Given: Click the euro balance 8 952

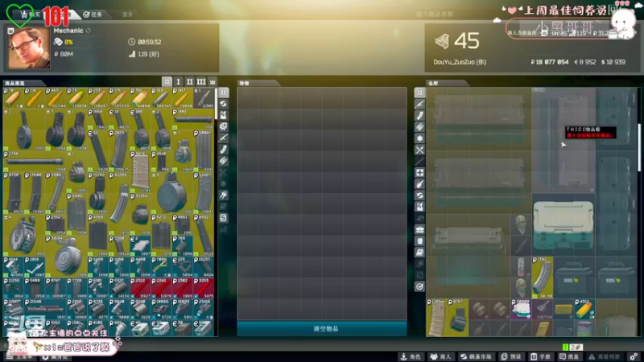Looking at the screenshot, I should (x=585, y=62).
